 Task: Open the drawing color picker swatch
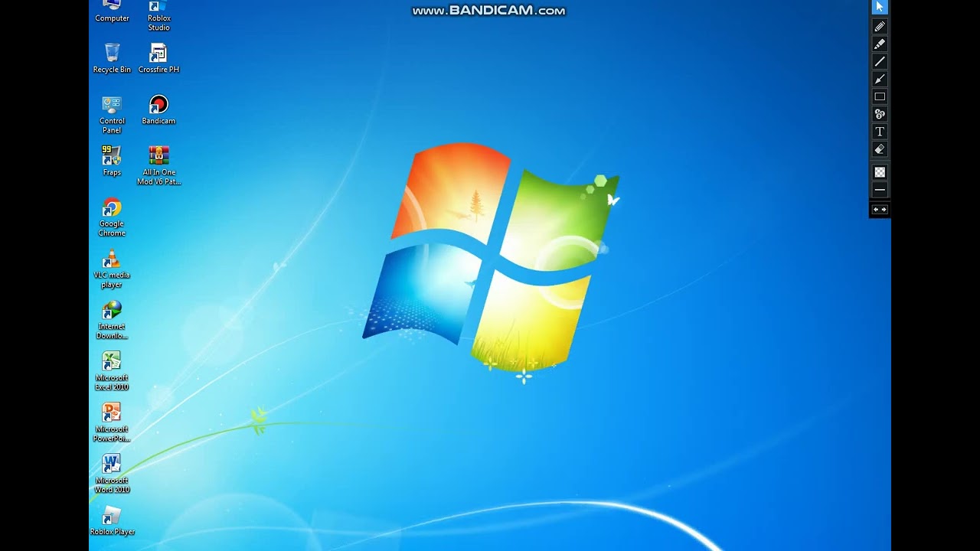click(880, 172)
